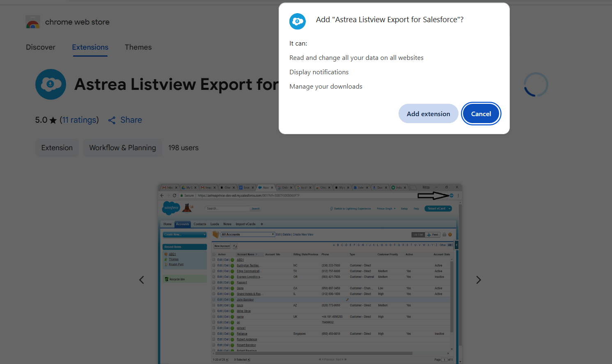This screenshot has height=364, width=612.
Task: Click the Share arrow icon
Action: coord(112,120)
